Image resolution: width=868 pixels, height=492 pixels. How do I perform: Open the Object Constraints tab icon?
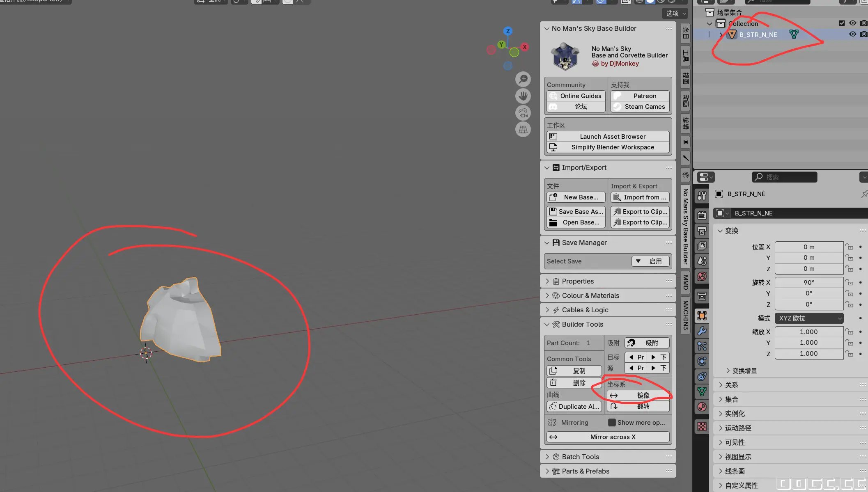[702, 376]
